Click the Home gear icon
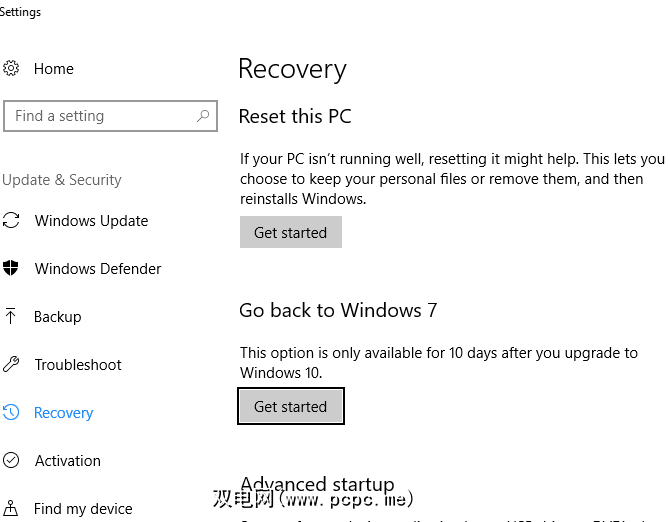This screenshot has width=670, height=522. coord(11,69)
